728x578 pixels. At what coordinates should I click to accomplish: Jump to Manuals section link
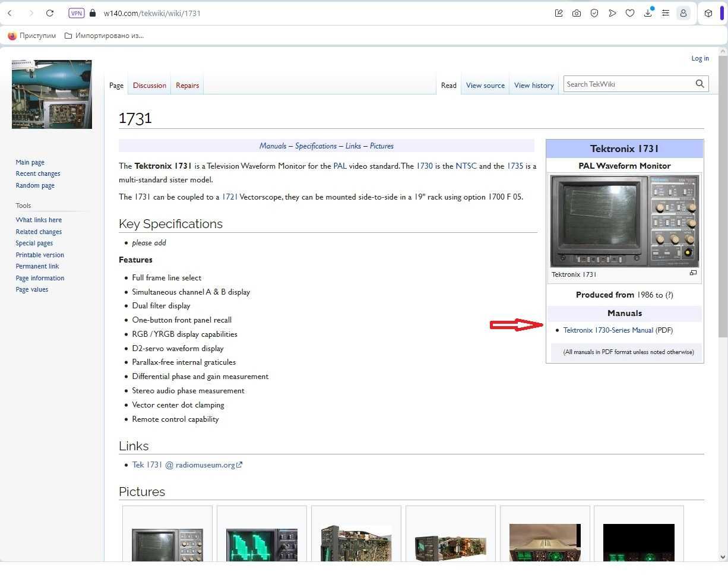click(273, 146)
